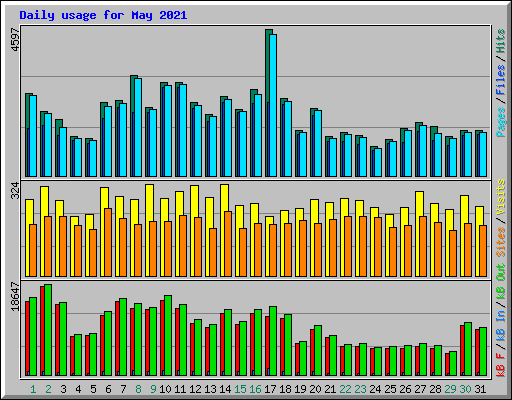Click the 18647 axis value

pos(15,296)
